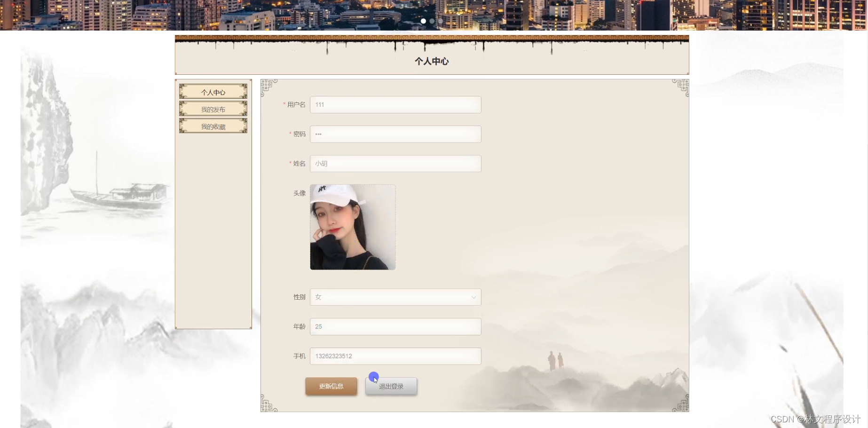Click the 个人中心 page title header
This screenshot has height=428, width=868.
pos(432,61)
